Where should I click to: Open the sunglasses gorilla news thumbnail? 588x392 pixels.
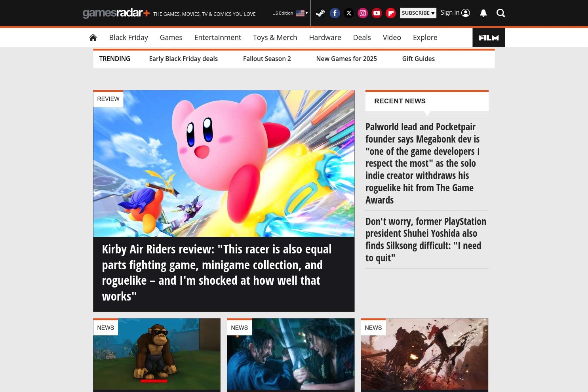pos(157,354)
